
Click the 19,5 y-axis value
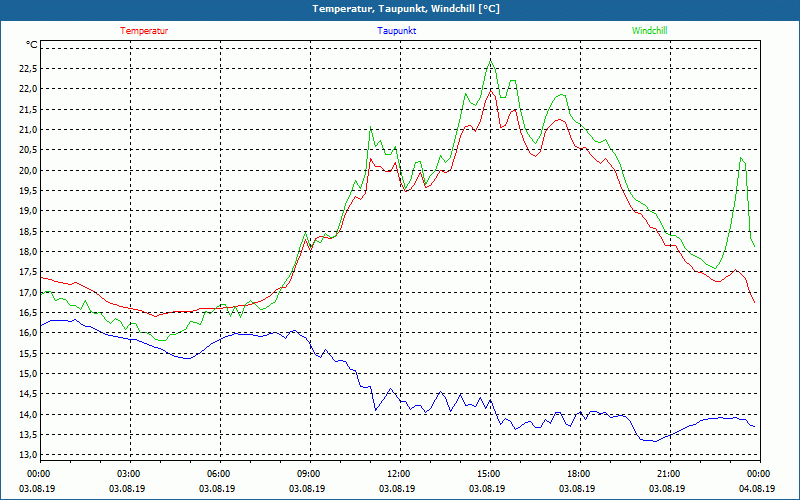click(x=29, y=191)
